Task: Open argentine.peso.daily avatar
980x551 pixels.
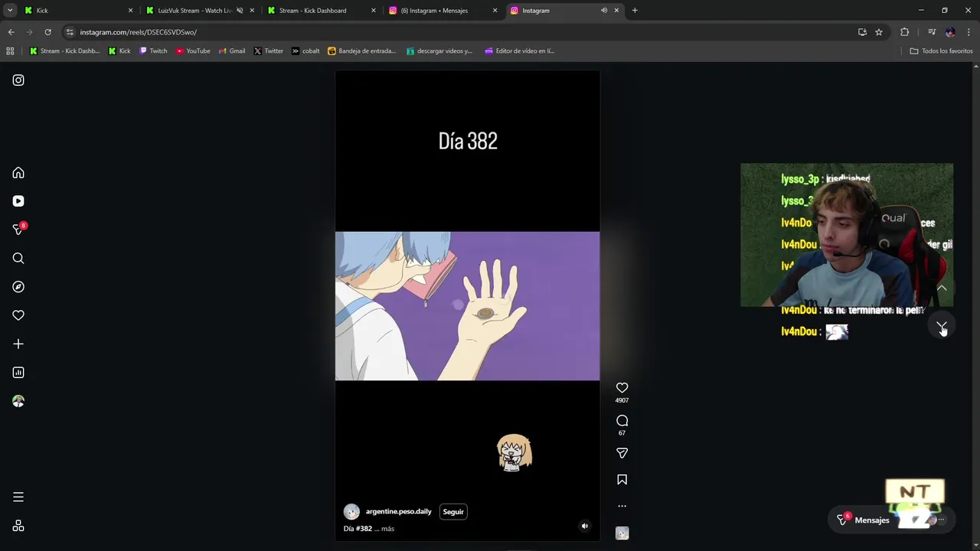Action: [351, 512]
